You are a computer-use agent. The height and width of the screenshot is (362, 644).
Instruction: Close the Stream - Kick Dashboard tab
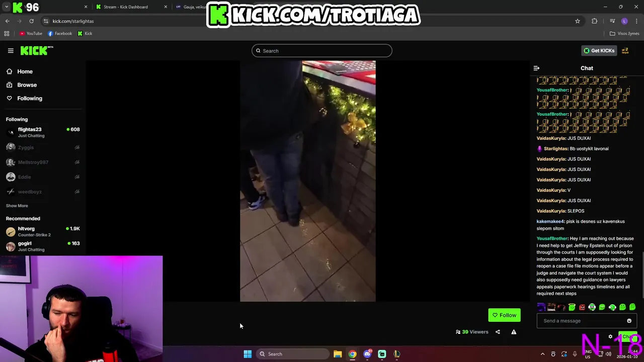(x=166, y=7)
